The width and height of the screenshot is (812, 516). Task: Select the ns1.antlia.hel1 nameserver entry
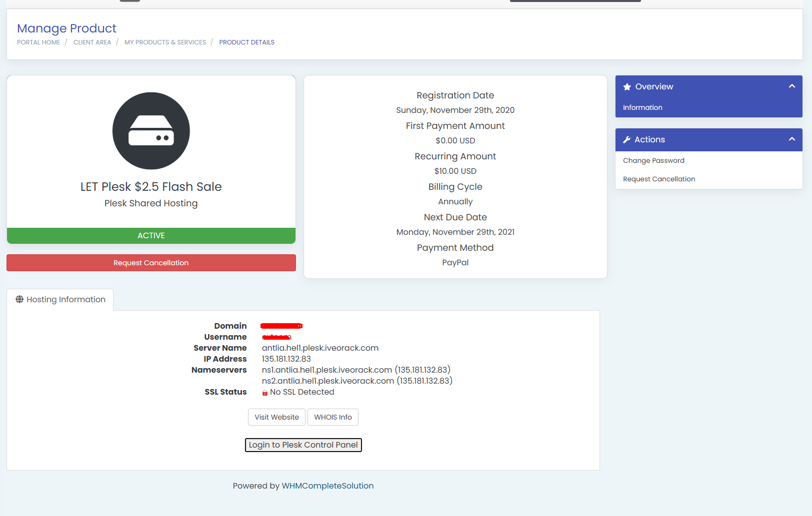tap(356, 370)
